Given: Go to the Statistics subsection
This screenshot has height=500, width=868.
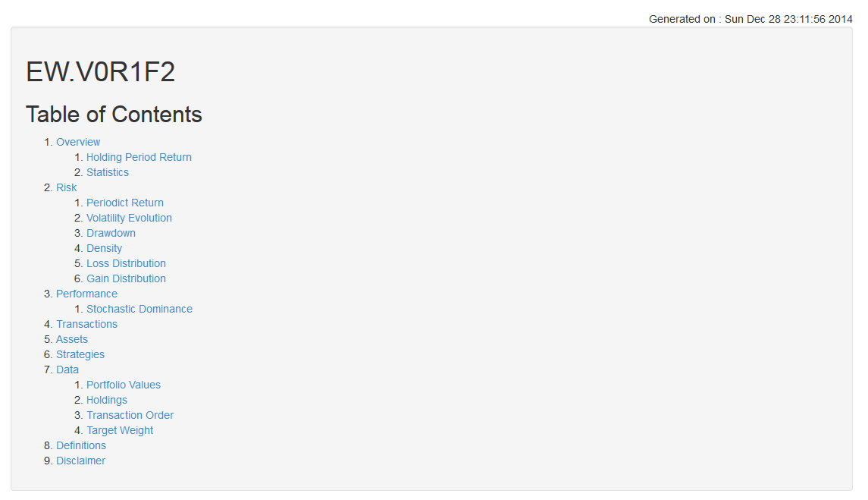Looking at the screenshot, I should click(x=108, y=172).
